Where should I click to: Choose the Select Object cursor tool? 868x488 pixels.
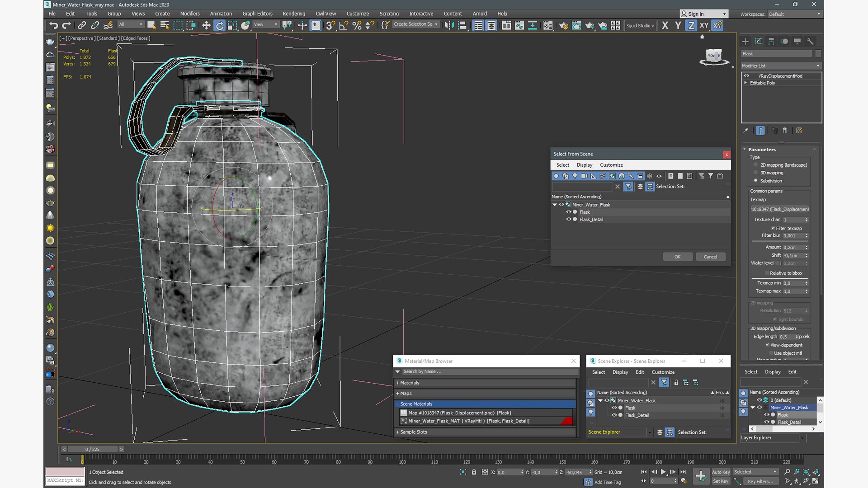click(151, 25)
